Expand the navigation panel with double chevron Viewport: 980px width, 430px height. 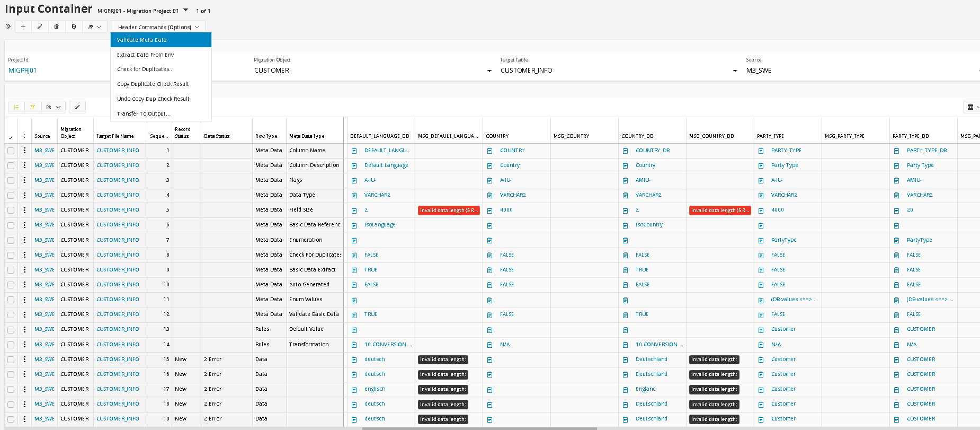pos(8,27)
